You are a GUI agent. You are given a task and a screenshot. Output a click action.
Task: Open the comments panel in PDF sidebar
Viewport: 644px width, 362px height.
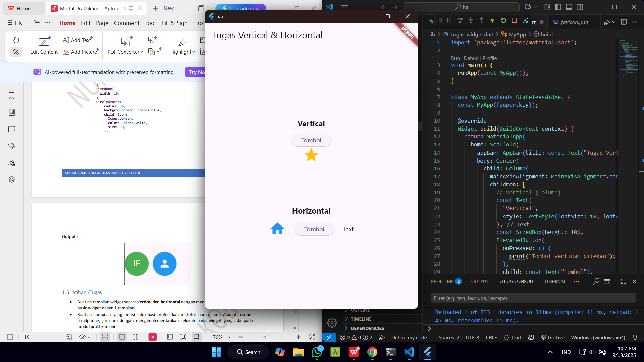[12, 129]
